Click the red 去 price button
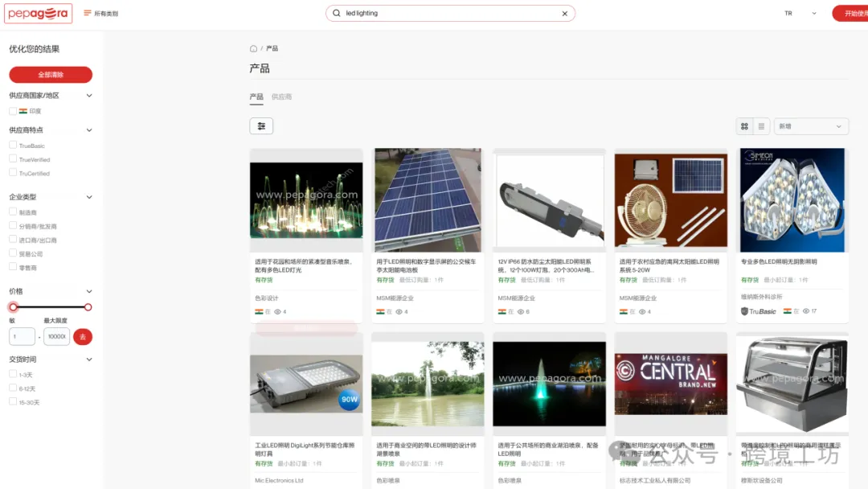 [x=83, y=337]
